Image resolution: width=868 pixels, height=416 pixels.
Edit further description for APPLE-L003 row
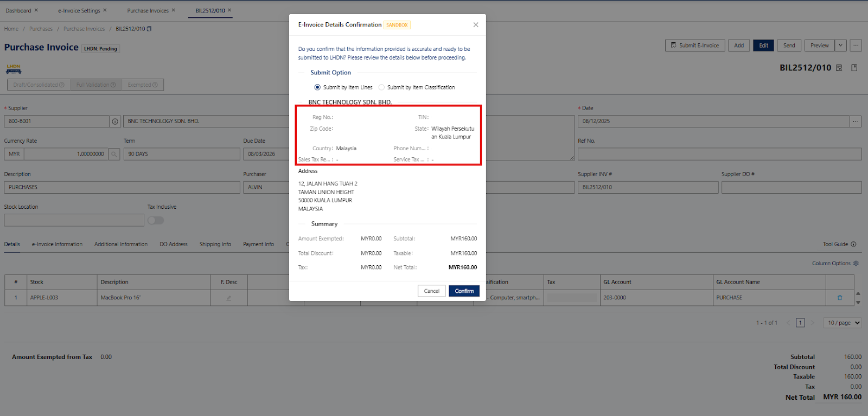(x=229, y=298)
